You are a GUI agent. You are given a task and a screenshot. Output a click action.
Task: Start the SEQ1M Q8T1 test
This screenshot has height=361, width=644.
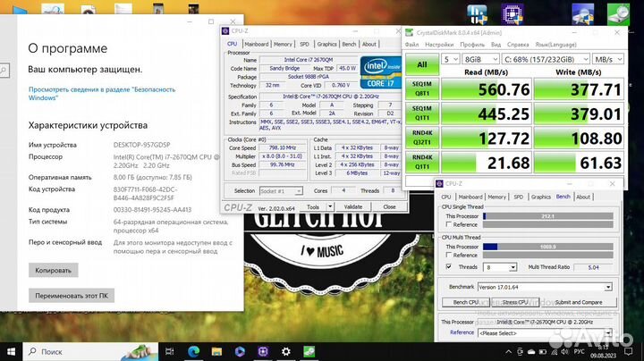point(422,89)
